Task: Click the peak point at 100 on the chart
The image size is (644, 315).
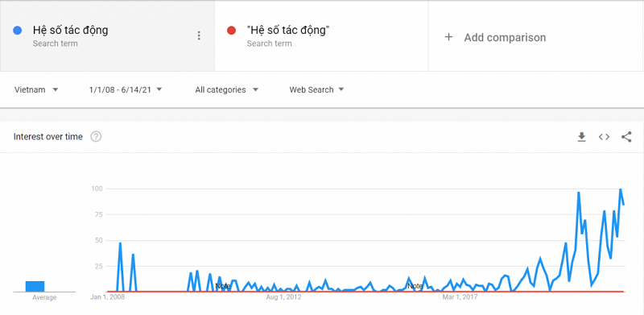Action: point(620,189)
